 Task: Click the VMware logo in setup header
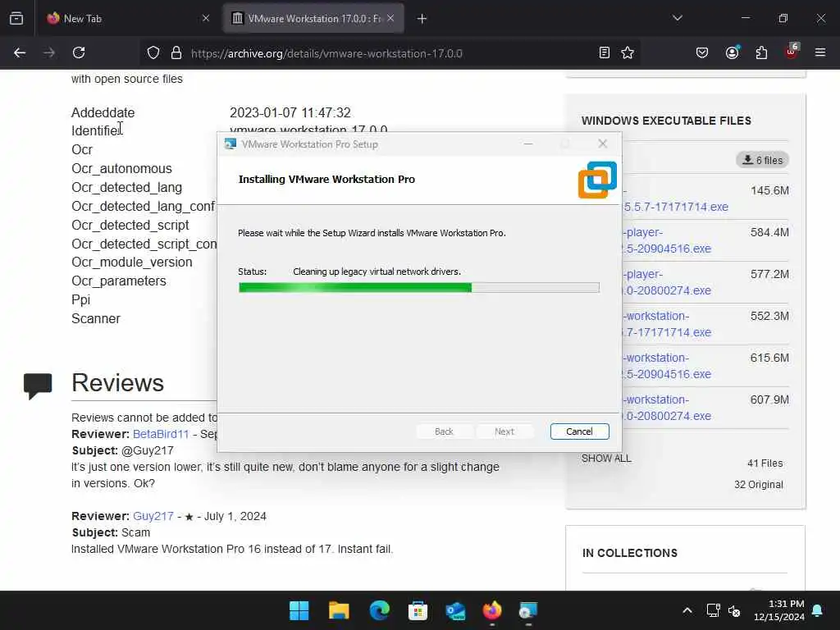click(x=597, y=180)
